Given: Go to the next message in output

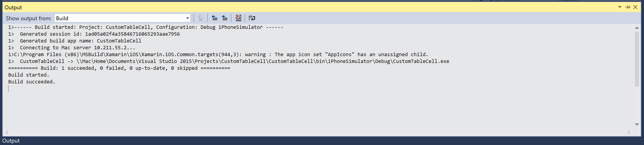Looking at the screenshot, I should [225, 18].
